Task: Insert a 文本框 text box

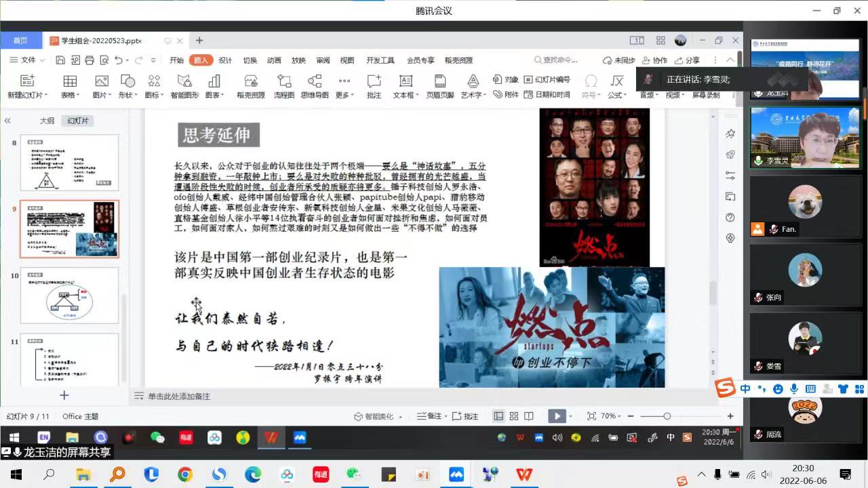Action: [x=406, y=86]
